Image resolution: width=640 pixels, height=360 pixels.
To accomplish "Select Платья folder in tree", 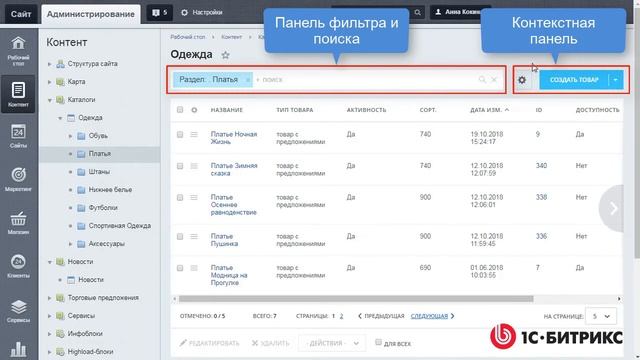I will coord(100,154).
